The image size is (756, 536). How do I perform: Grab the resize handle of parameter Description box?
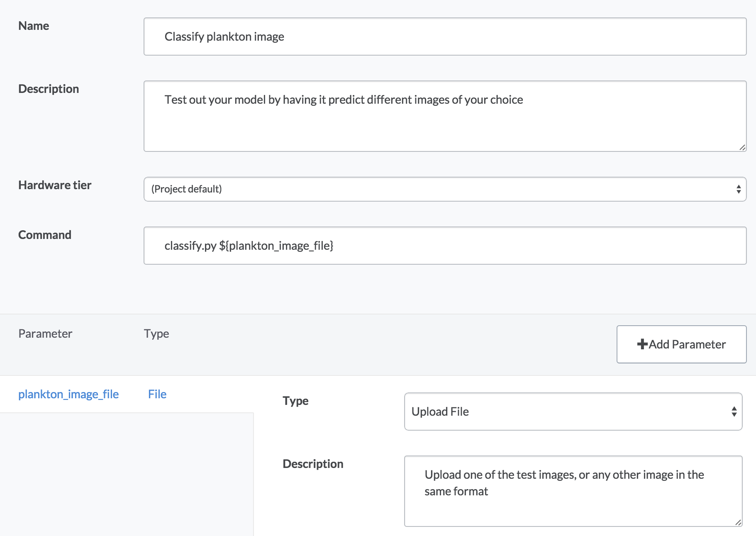(738, 522)
